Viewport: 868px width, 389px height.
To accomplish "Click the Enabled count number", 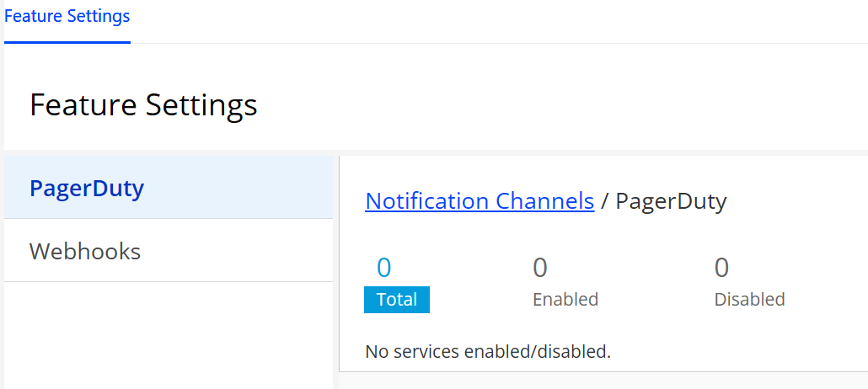I will [540, 268].
